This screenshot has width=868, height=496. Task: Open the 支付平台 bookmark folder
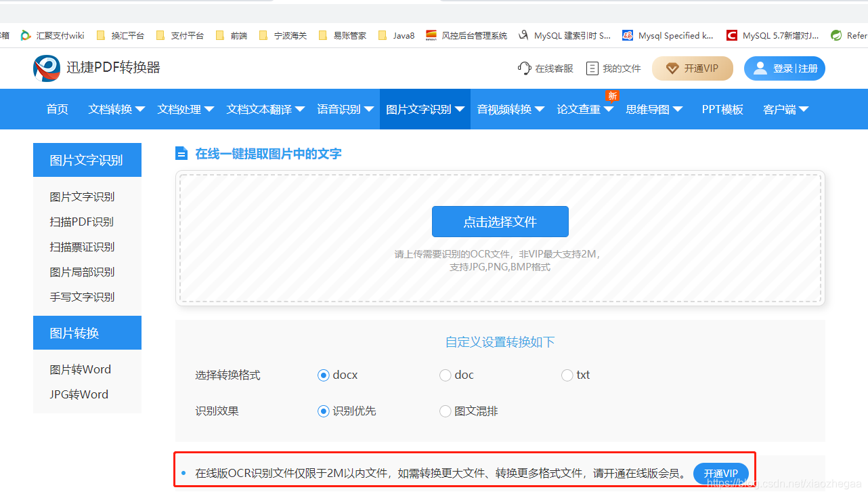pyautogui.click(x=179, y=35)
